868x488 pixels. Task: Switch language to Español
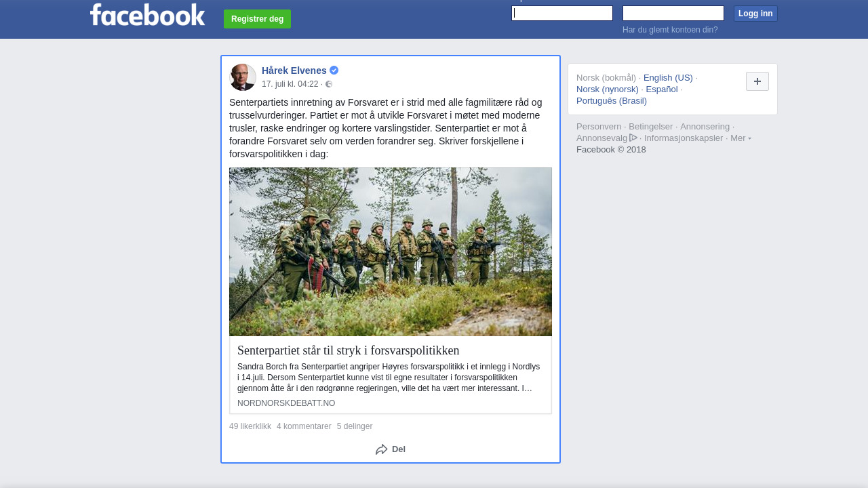(662, 89)
